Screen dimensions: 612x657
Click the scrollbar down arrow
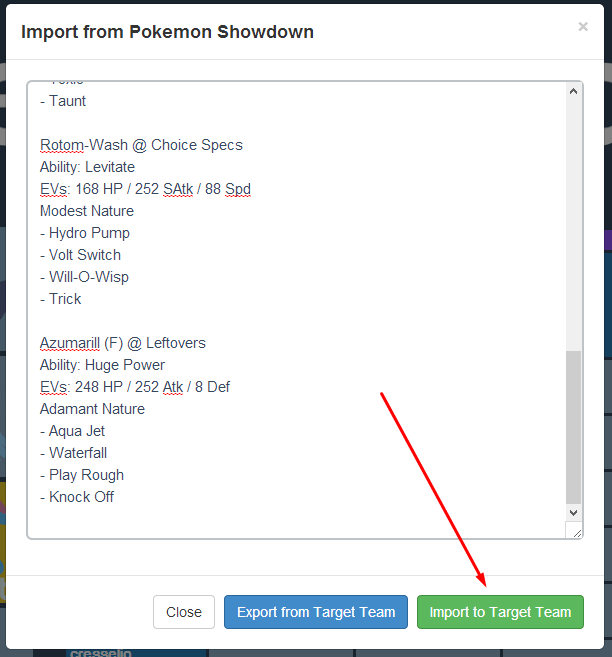[x=574, y=512]
